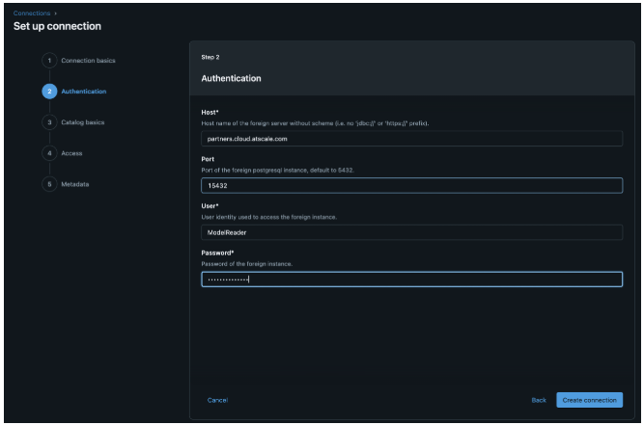Click the Host* field label
Screen dimensions: 644x425
(210, 112)
